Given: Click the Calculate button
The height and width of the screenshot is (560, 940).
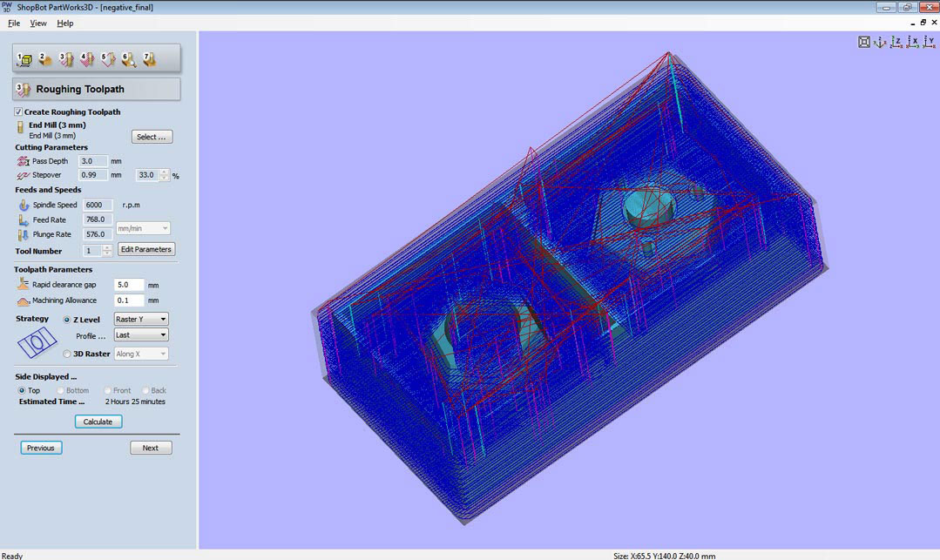Looking at the screenshot, I should click(98, 422).
